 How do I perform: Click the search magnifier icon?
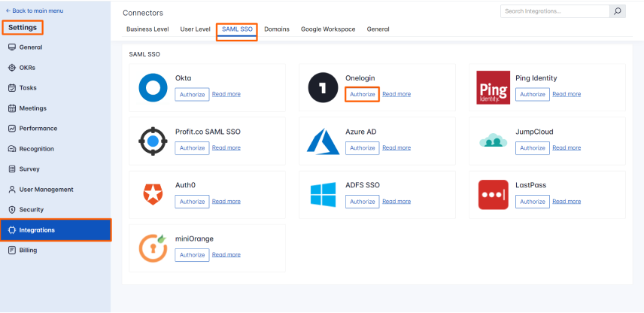tap(618, 11)
